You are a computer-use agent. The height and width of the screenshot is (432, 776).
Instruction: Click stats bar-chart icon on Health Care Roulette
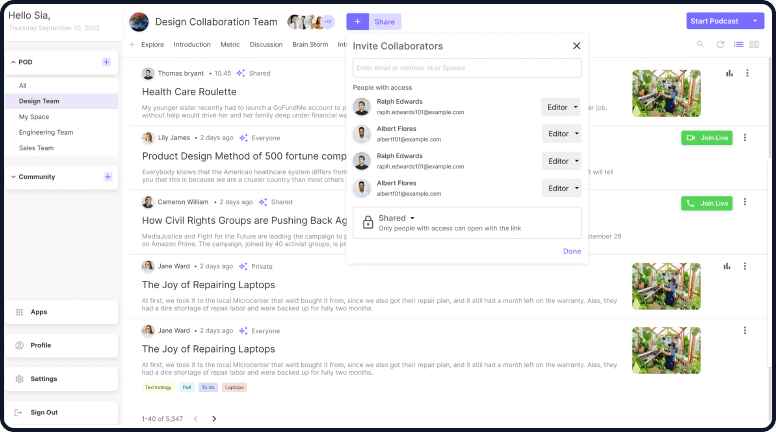(729, 73)
